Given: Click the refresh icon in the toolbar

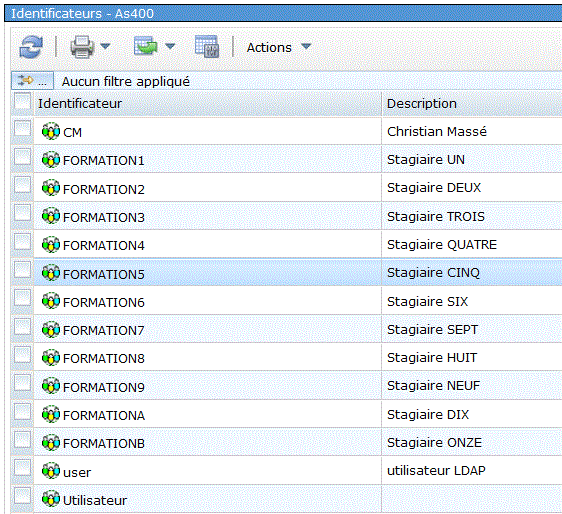Looking at the screenshot, I should 31,47.
